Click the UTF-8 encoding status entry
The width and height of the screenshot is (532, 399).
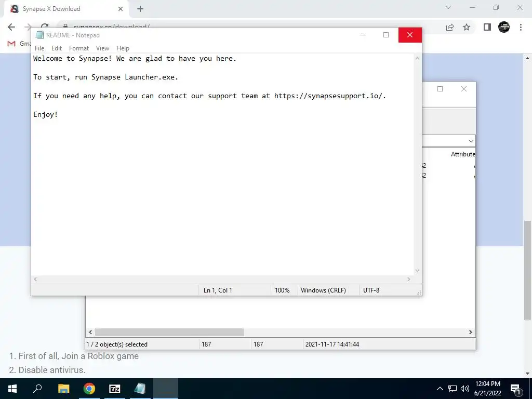point(371,290)
